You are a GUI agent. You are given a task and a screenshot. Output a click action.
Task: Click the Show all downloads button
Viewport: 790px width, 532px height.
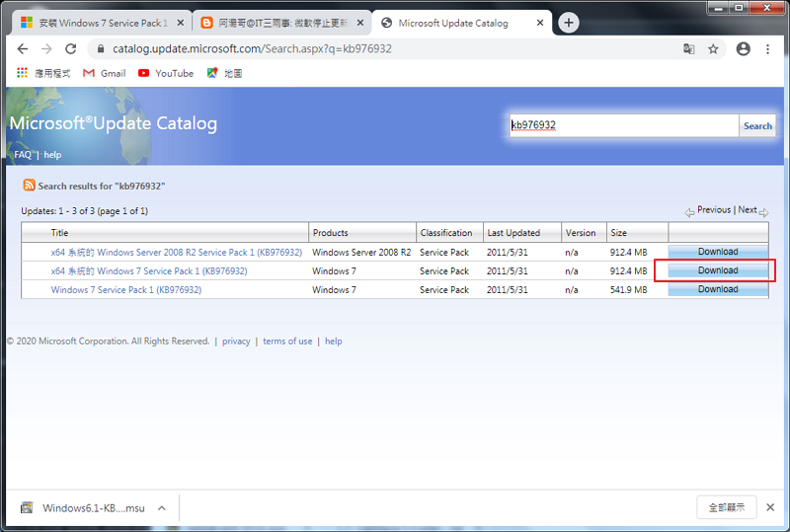(727, 507)
